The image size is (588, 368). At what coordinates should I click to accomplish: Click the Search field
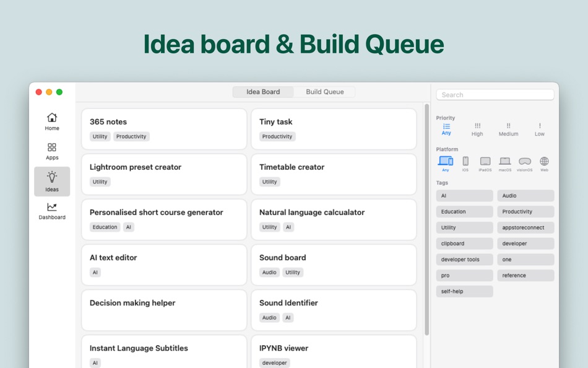495,94
